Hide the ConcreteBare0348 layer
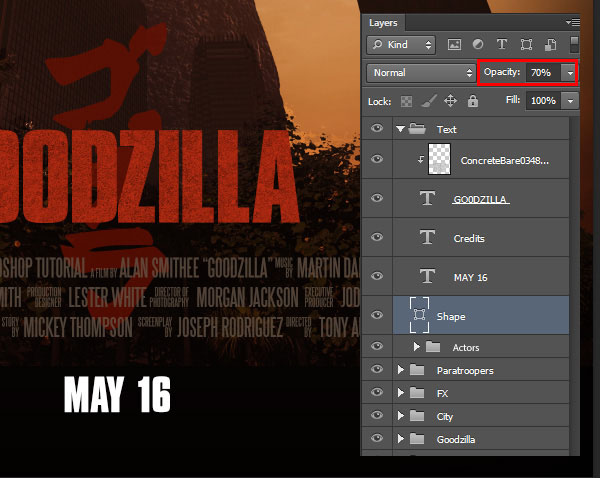The image size is (600, 478). [x=377, y=159]
